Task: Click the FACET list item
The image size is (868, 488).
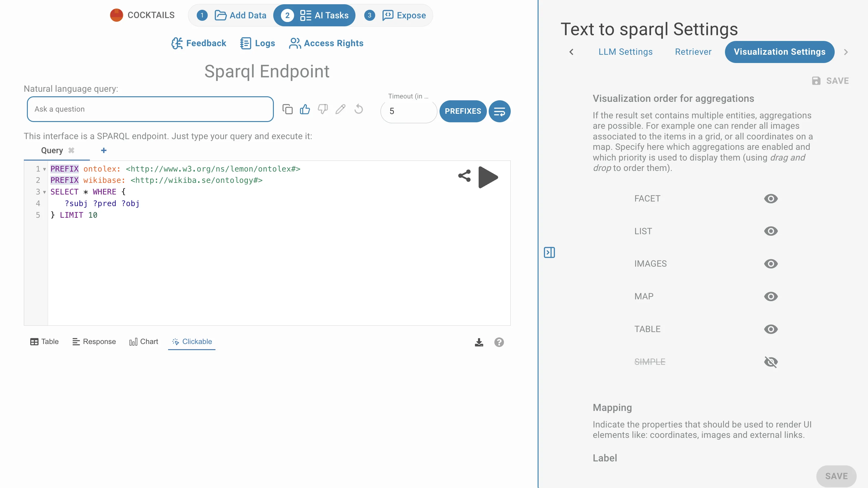Action: click(x=647, y=198)
